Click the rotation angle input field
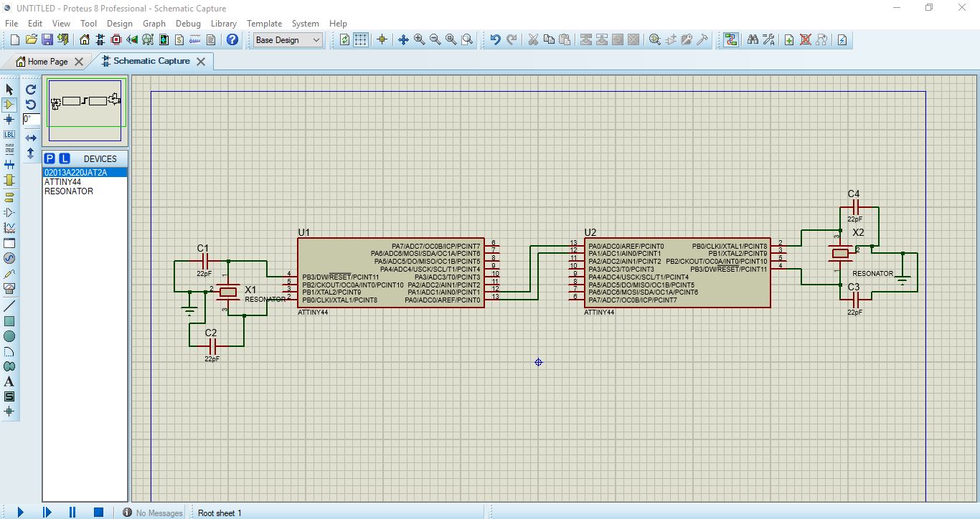The height and width of the screenshot is (519, 980). pyautogui.click(x=31, y=120)
